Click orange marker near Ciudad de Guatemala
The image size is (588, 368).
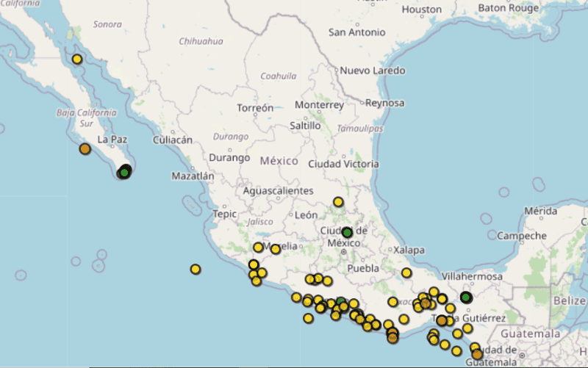pos(477,355)
